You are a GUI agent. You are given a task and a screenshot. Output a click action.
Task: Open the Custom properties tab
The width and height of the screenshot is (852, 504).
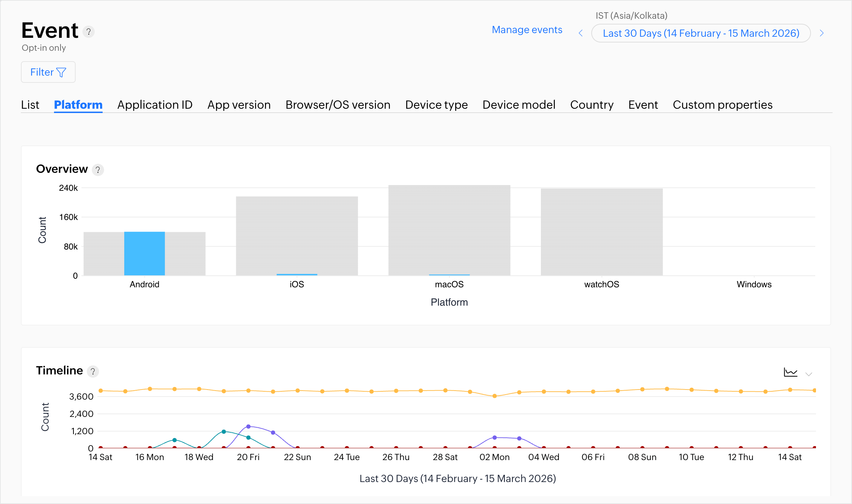click(x=722, y=105)
